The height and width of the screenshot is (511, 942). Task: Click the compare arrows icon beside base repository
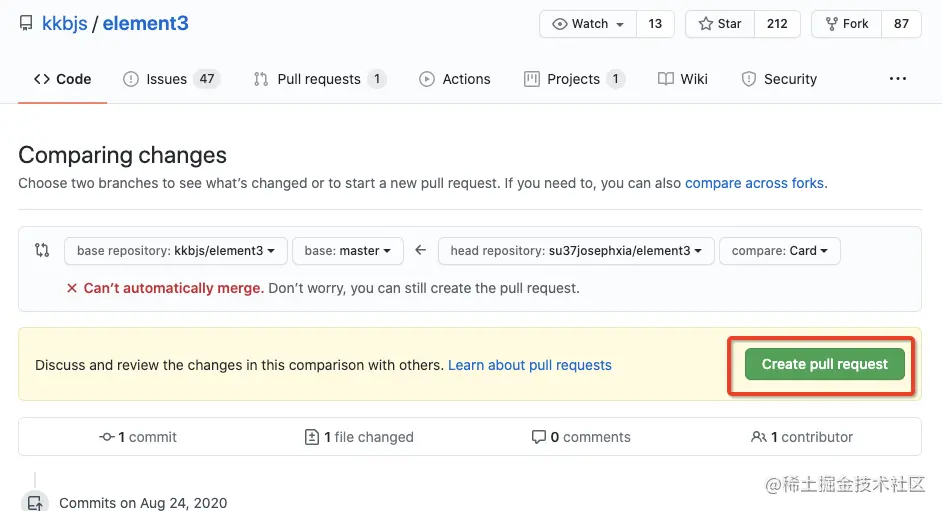[x=42, y=251]
